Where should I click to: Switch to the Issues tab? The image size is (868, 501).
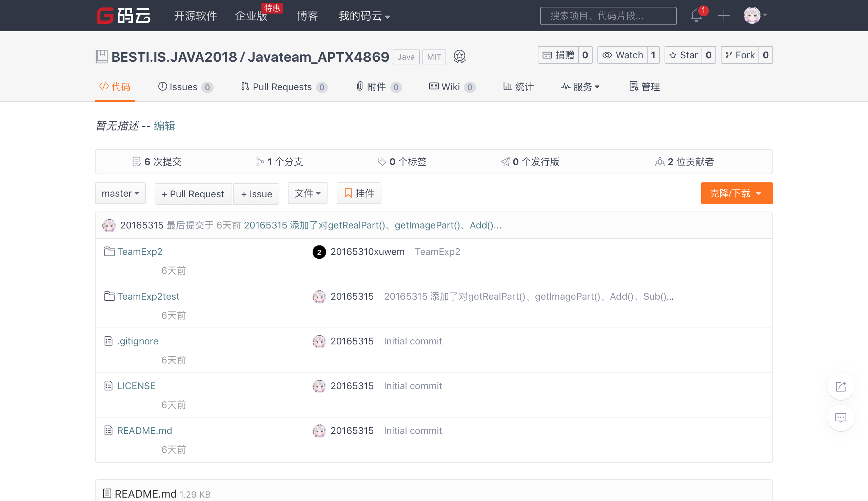tap(183, 87)
